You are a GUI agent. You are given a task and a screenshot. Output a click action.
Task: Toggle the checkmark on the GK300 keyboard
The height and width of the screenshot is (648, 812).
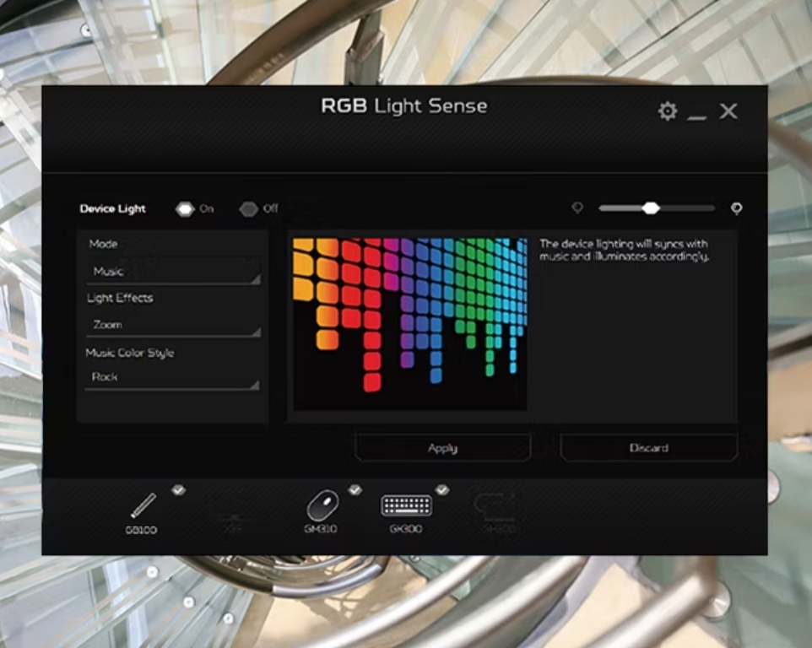(x=442, y=489)
